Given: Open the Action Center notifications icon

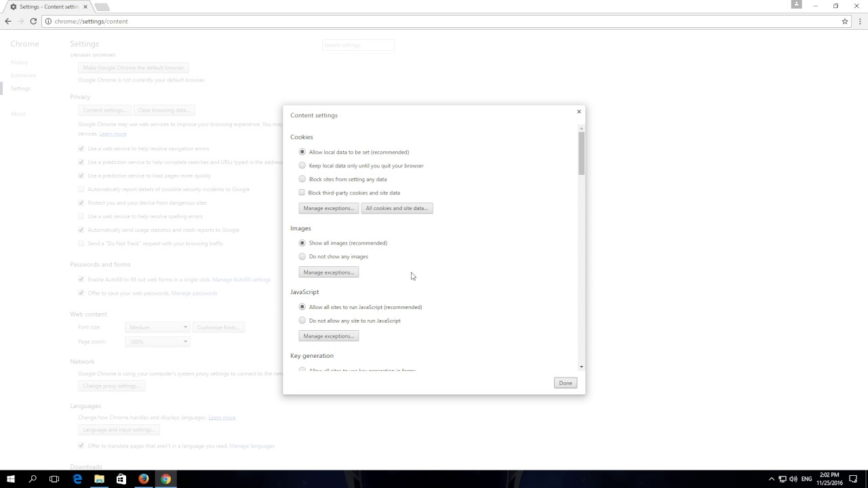Looking at the screenshot, I should point(853,479).
